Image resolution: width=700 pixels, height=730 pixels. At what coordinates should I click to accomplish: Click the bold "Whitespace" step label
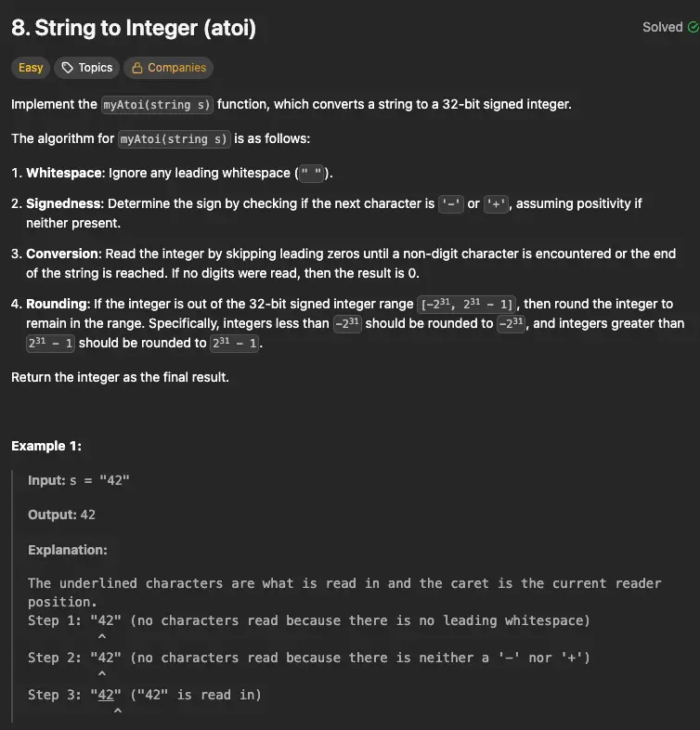[x=64, y=174]
